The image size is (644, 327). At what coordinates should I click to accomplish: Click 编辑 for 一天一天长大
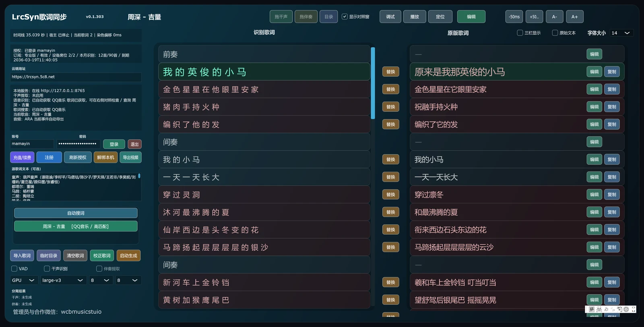tap(594, 177)
